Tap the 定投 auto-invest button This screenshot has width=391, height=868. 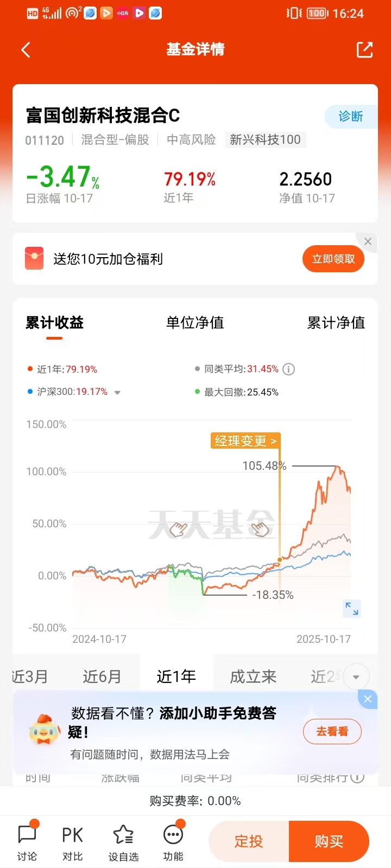[249, 841]
